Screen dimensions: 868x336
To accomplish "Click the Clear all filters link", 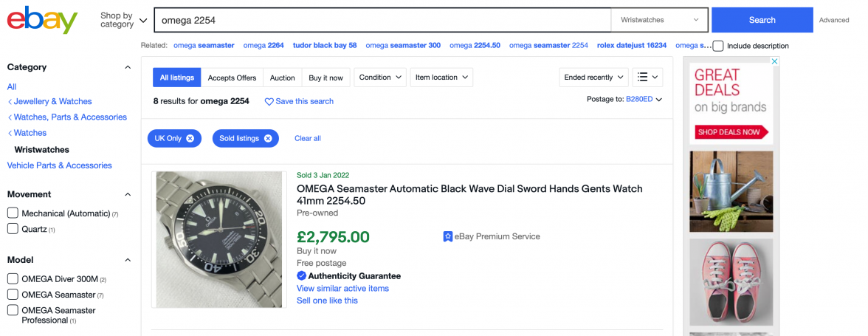I will point(307,138).
